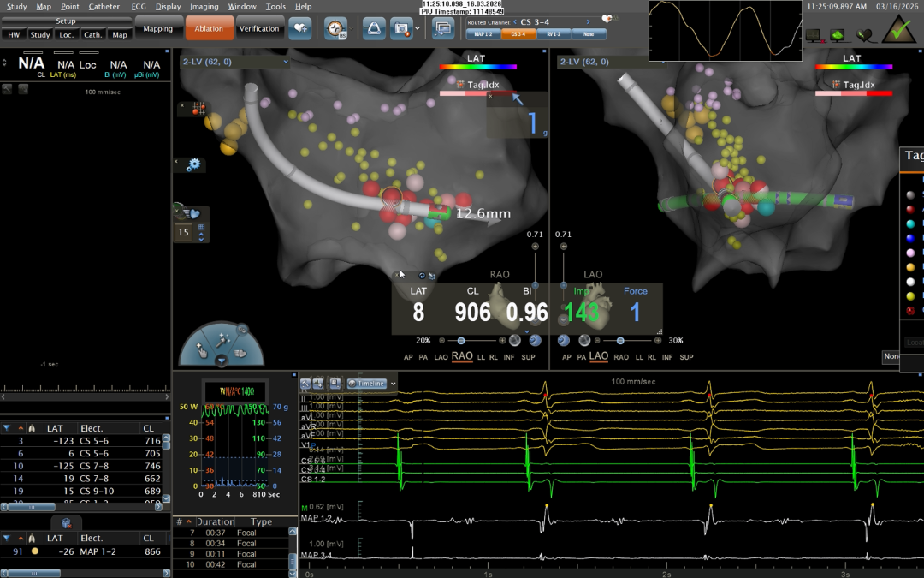
Task: Click the heart-plus add map icon
Action: tap(299, 28)
